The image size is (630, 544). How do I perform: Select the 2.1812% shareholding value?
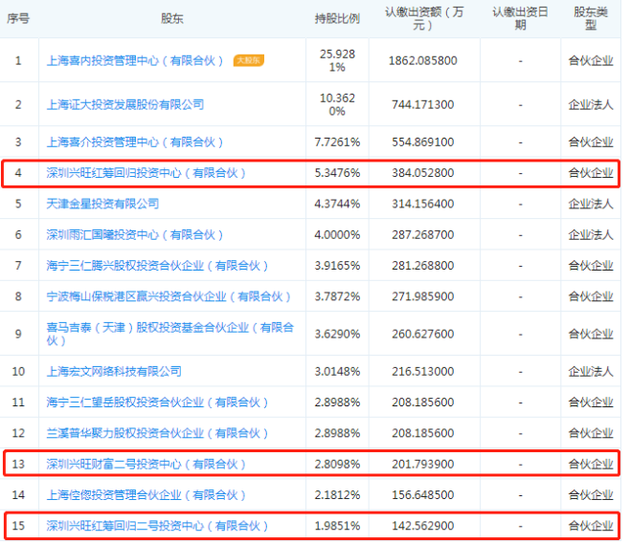click(x=337, y=495)
